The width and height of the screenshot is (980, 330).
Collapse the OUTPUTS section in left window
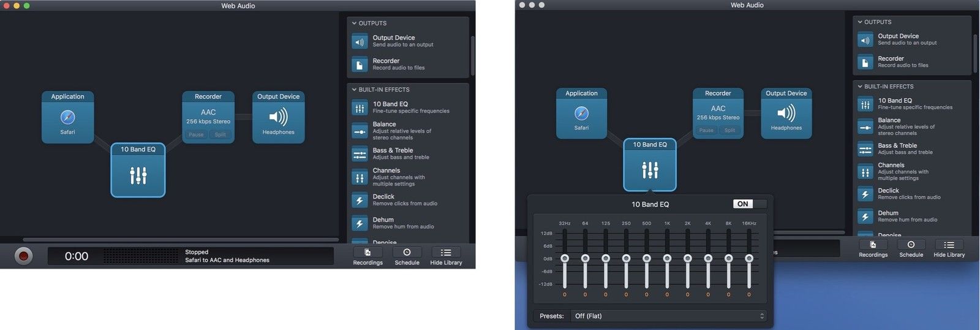pyautogui.click(x=354, y=23)
